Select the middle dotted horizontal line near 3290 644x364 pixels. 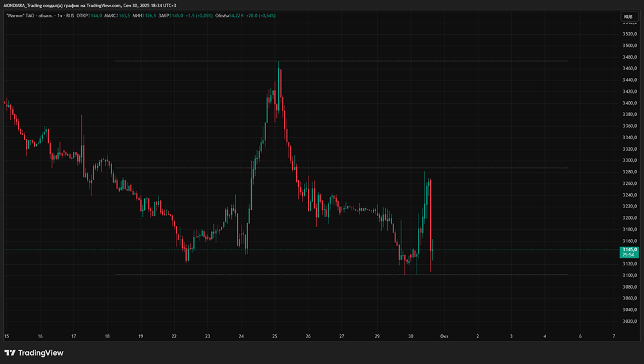coord(341,168)
